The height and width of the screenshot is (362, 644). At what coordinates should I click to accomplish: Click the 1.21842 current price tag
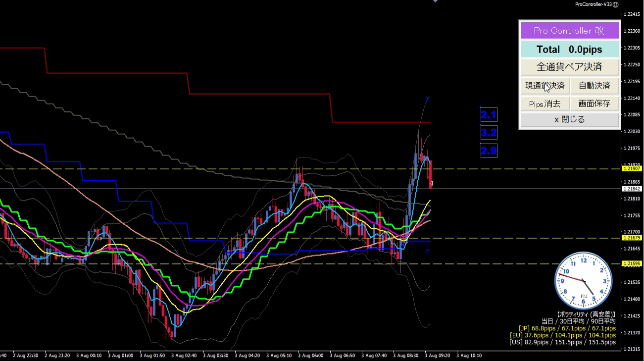632,189
